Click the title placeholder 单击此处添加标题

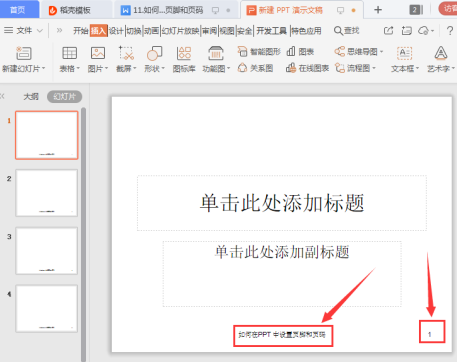[x=282, y=203]
